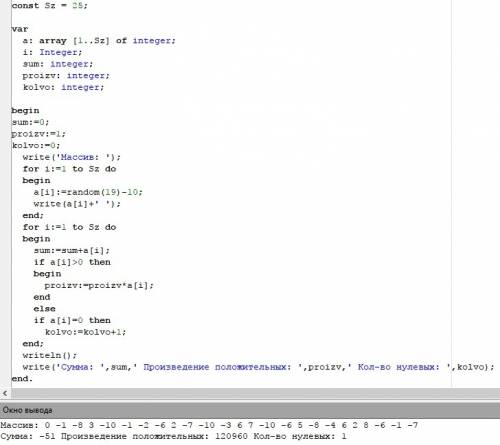Click the array declaration line for 'a'
This screenshot has width=500, height=445.
pos(99,41)
